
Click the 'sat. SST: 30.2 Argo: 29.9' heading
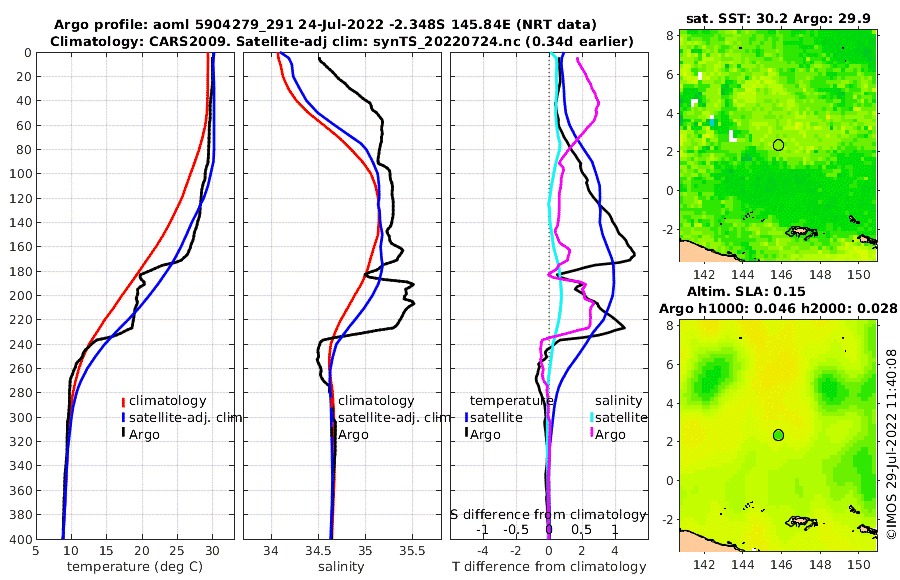(778, 18)
